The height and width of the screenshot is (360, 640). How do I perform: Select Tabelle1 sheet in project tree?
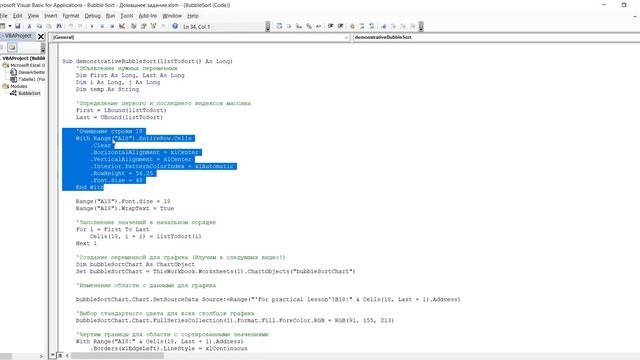(31, 79)
